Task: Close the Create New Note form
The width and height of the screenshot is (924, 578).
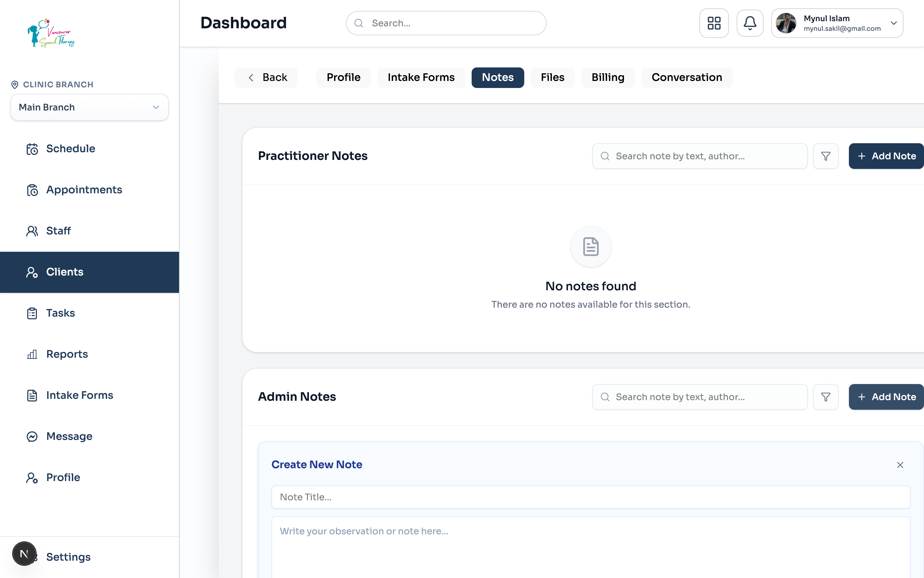Action: coord(900,465)
